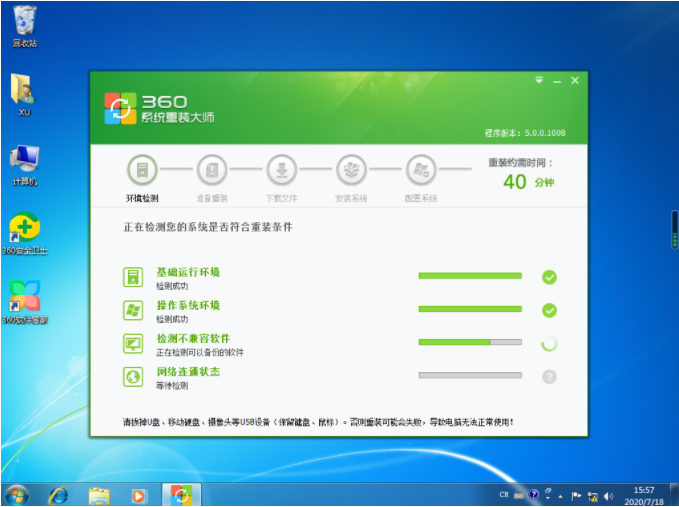Click the USB device warning text
The width and height of the screenshot is (679, 507).
[x=318, y=422]
